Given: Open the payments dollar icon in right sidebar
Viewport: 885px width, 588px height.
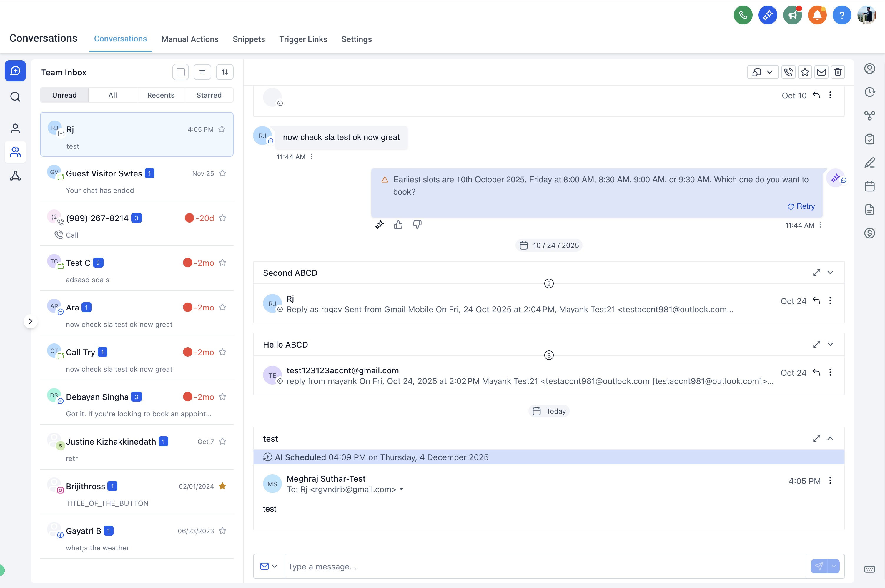Looking at the screenshot, I should (x=869, y=233).
